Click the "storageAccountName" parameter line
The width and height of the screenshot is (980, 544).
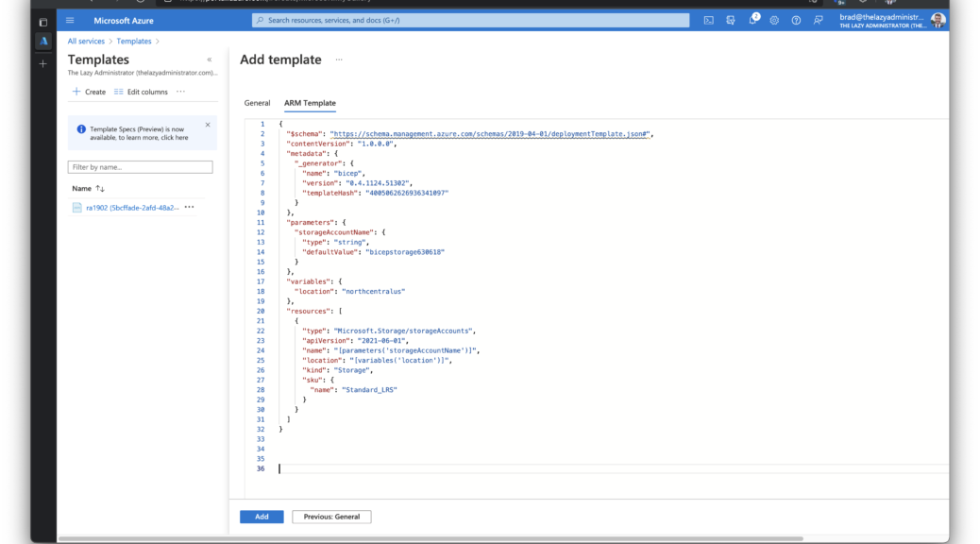pyautogui.click(x=340, y=232)
